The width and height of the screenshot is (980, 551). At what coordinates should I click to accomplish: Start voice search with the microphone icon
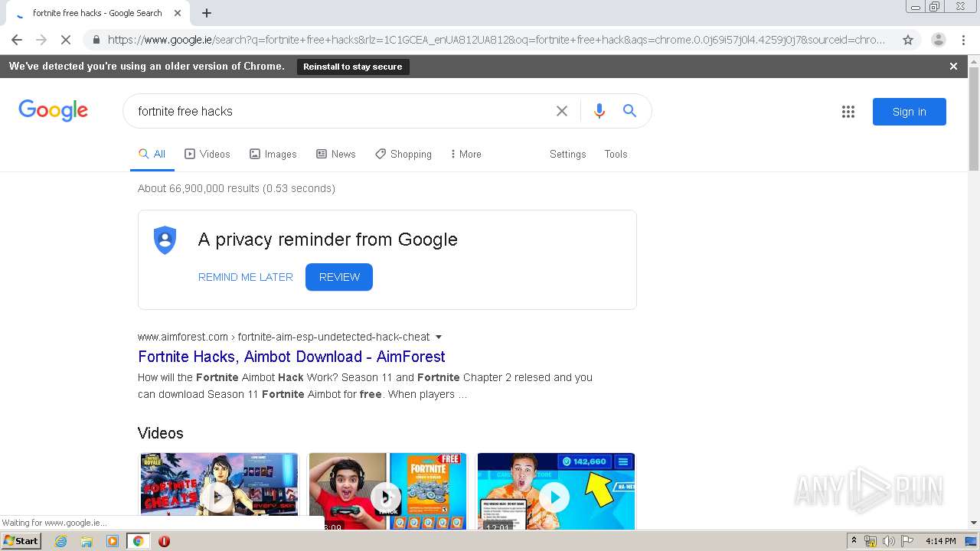[599, 111]
